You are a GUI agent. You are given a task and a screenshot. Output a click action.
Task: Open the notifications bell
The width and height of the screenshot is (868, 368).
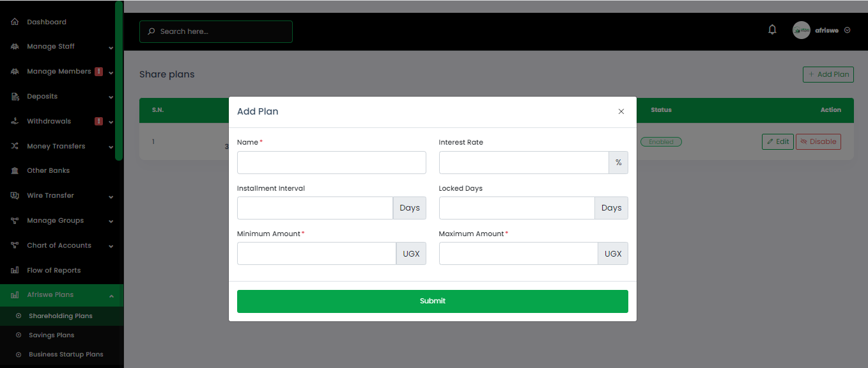tap(772, 29)
